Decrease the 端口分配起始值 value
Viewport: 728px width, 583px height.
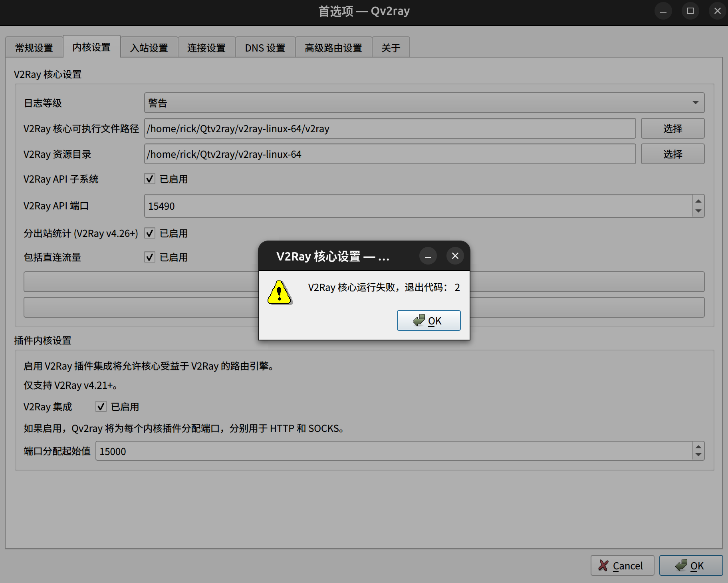(x=698, y=456)
